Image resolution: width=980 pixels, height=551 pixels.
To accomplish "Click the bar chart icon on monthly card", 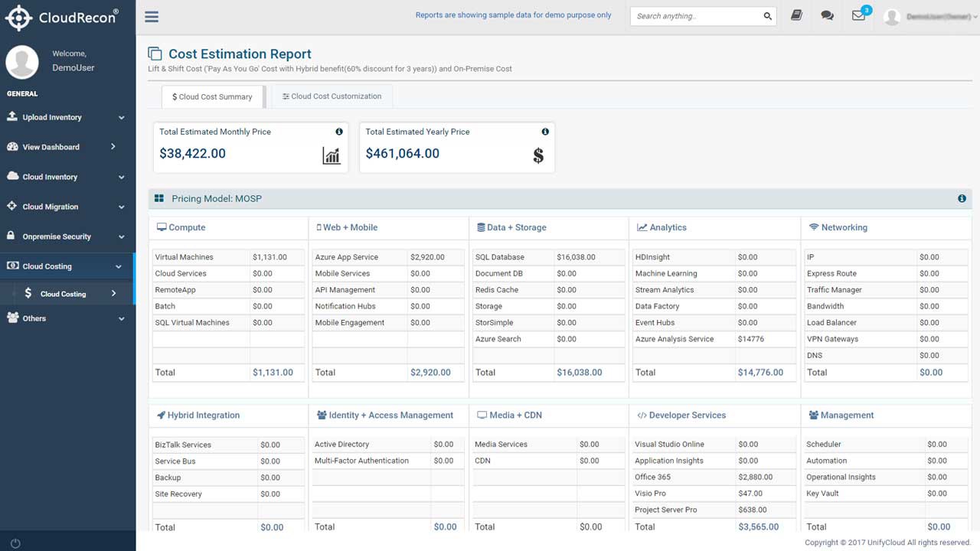I will tap(332, 155).
